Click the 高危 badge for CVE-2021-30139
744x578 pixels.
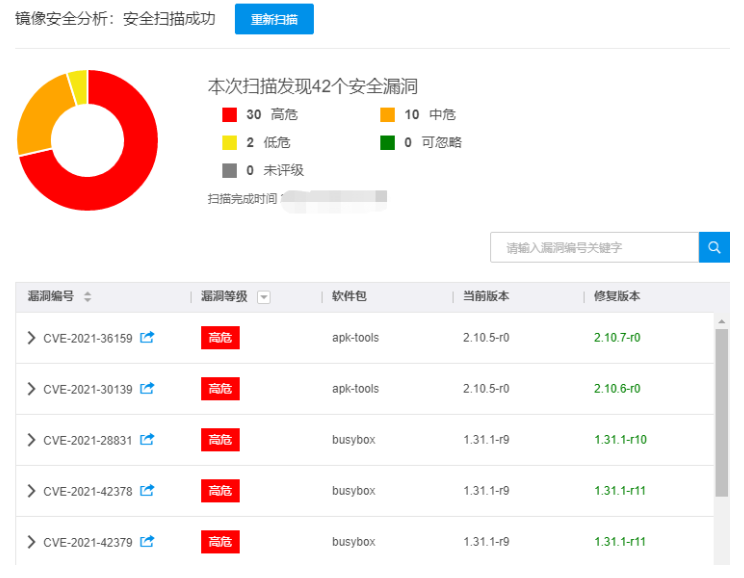point(220,389)
